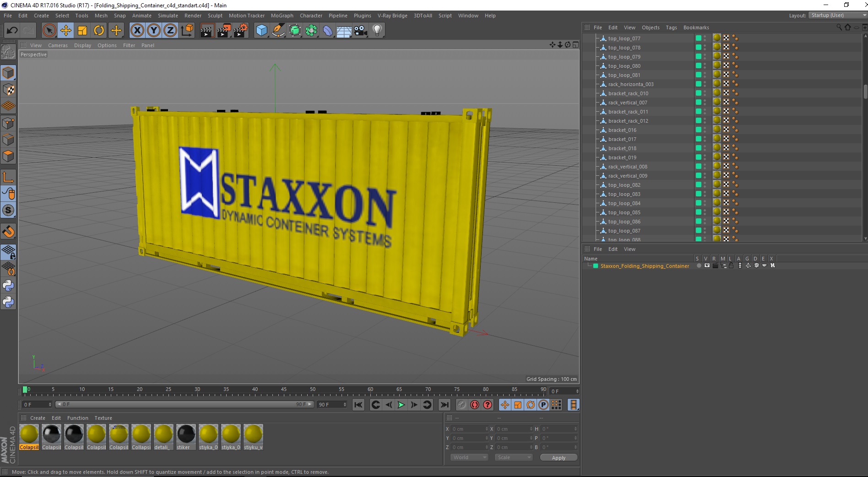Select the top_loop_077 object
The height and width of the screenshot is (477, 868).
pos(624,38)
